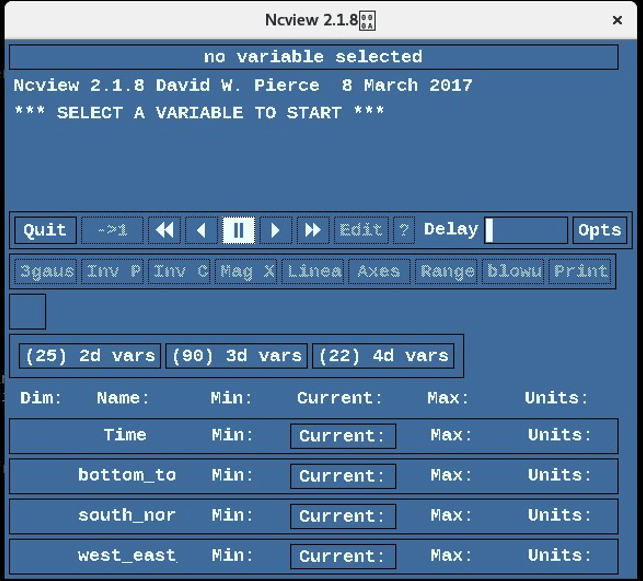Close the Ncview window
The height and width of the screenshot is (581, 643).
tap(617, 20)
